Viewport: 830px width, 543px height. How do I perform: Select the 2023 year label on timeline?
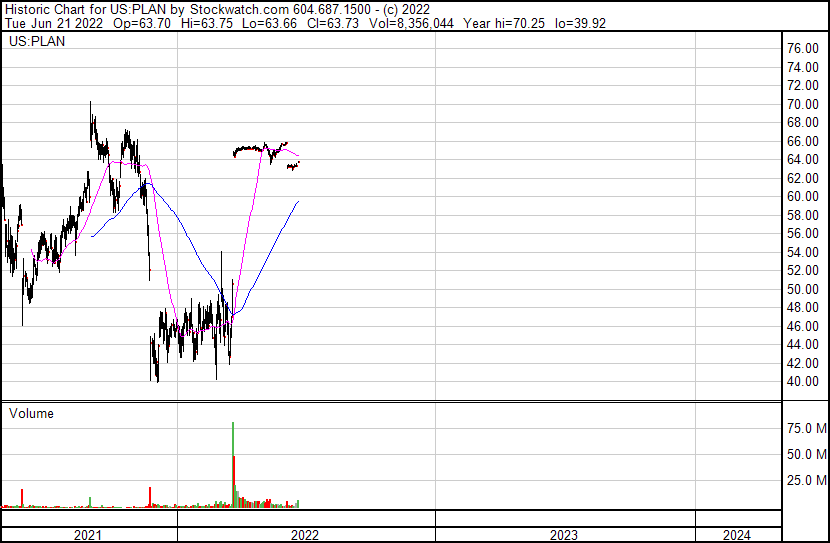click(564, 535)
